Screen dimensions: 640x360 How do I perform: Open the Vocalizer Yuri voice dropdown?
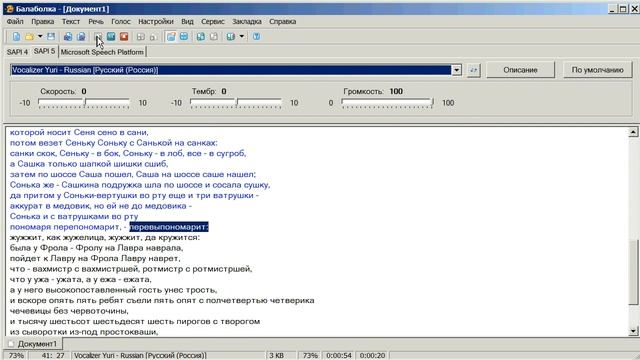(x=456, y=70)
